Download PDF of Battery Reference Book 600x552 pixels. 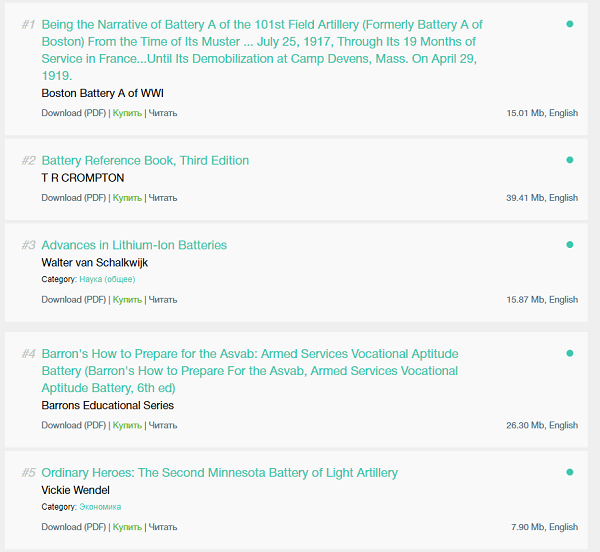tap(74, 198)
